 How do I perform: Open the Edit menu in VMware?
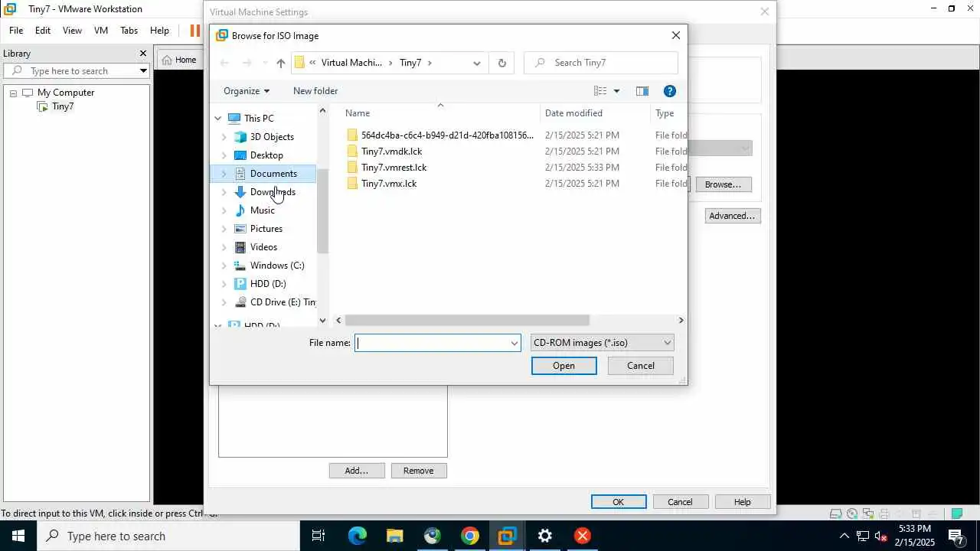[43, 31]
